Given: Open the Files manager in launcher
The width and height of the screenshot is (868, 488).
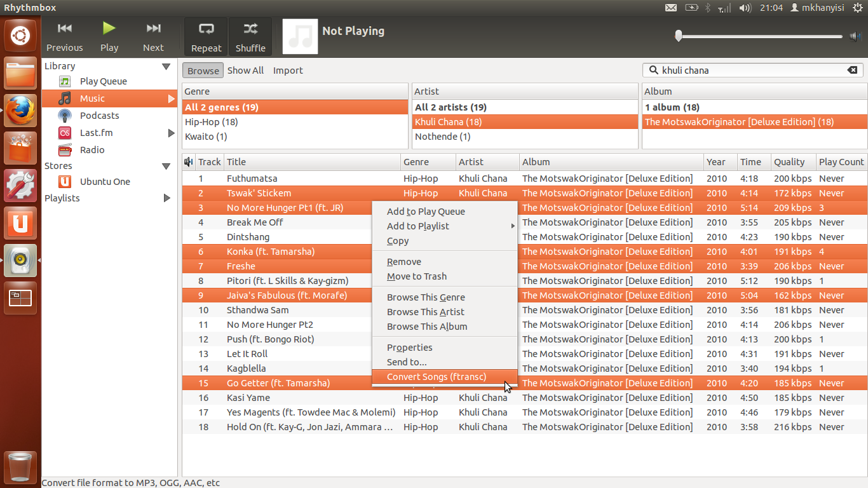Looking at the screenshot, I should pos(20,73).
